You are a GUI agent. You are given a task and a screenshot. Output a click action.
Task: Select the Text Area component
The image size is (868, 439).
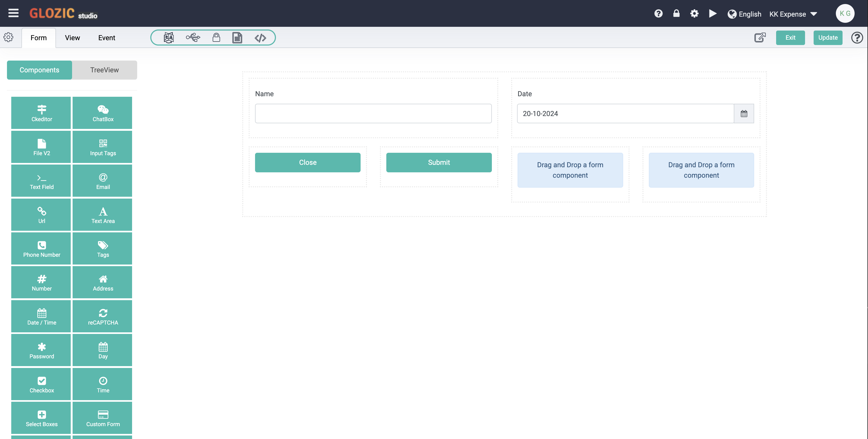click(102, 215)
